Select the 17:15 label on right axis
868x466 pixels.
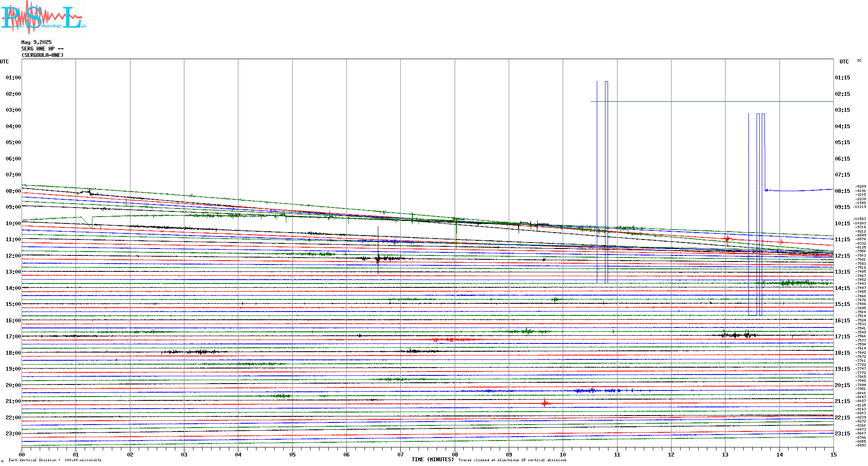[842, 337]
